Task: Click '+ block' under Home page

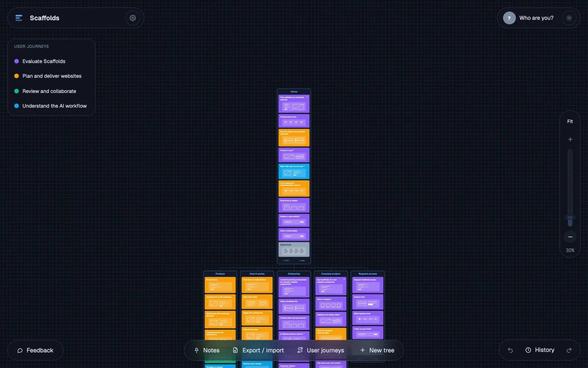Action: click(x=286, y=261)
